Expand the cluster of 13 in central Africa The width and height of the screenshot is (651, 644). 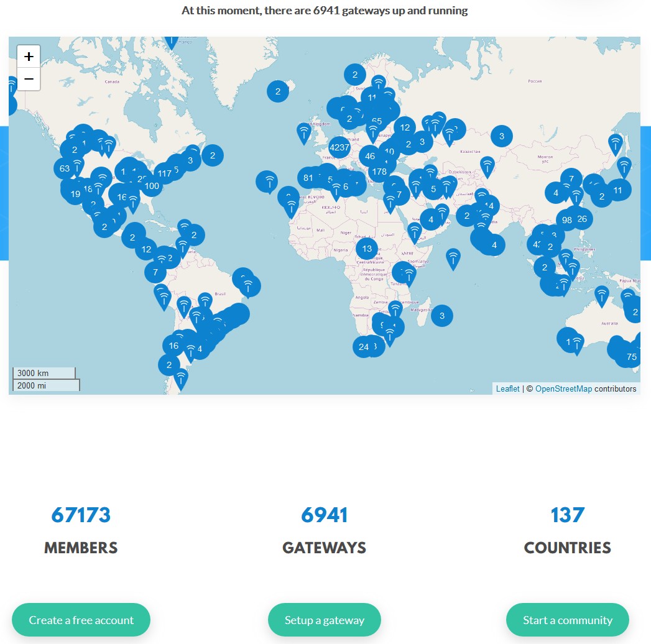coord(367,249)
